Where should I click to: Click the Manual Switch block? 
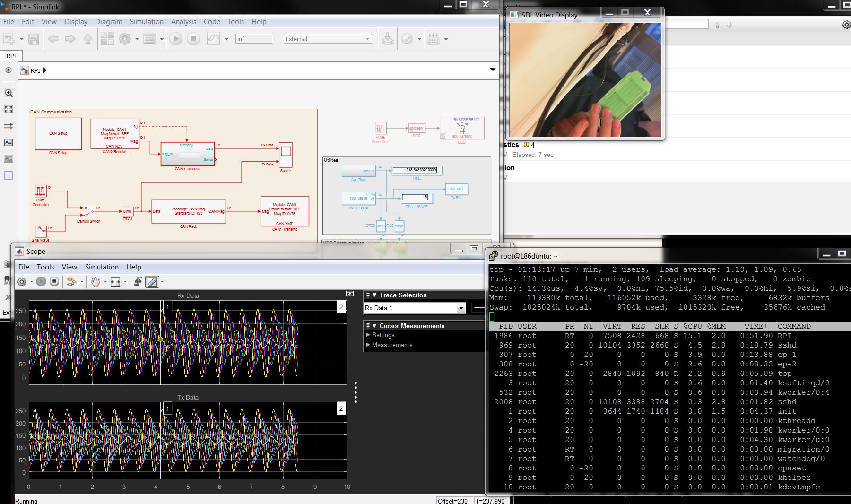(88, 211)
